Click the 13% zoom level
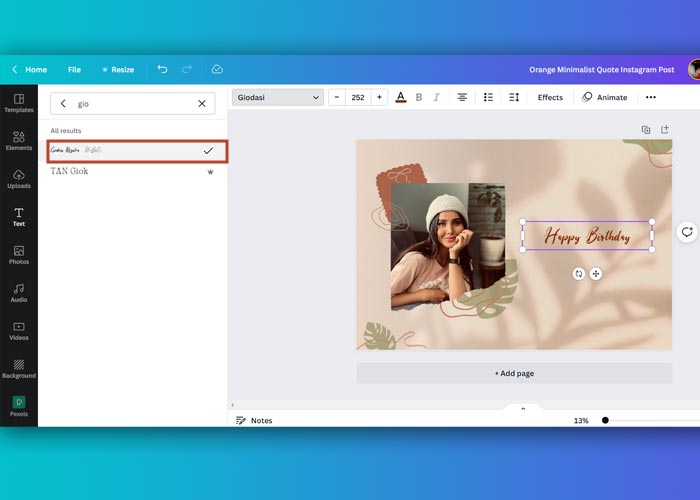The image size is (700, 500). [x=581, y=421]
